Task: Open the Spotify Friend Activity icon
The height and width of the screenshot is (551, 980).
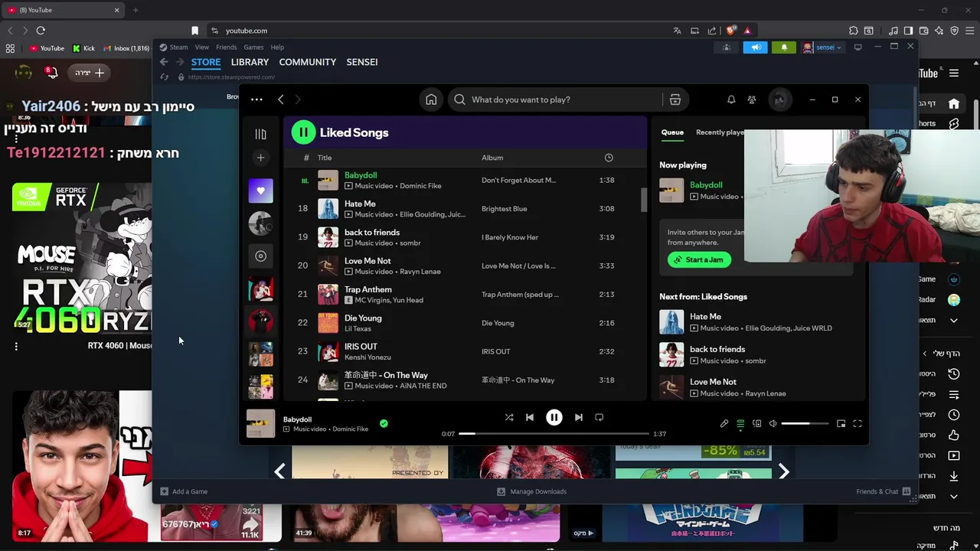Action: pos(752,99)
